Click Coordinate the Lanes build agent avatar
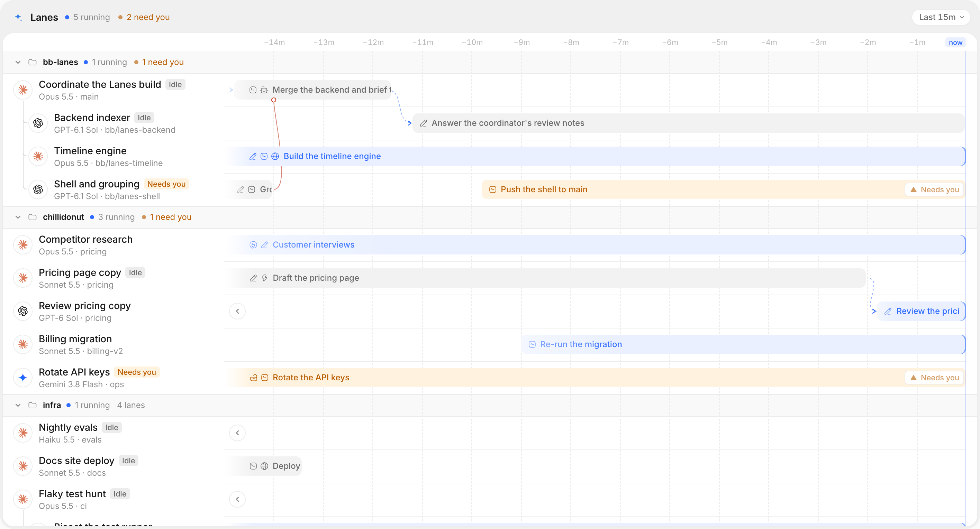The width and height of the screenshot is (980, 529). [x=23, y=90]
